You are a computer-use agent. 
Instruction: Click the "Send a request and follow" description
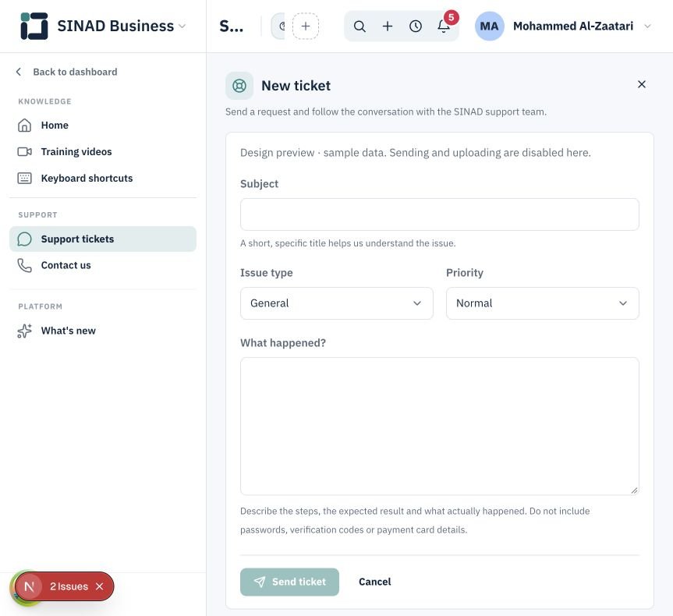[386, 112]
